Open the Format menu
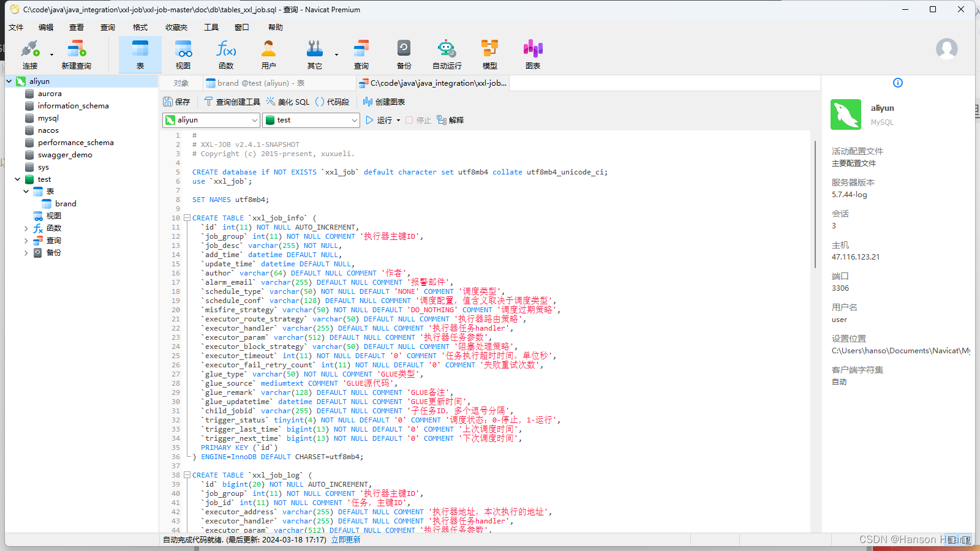980x551 pixels. click(x=140, y=27)
